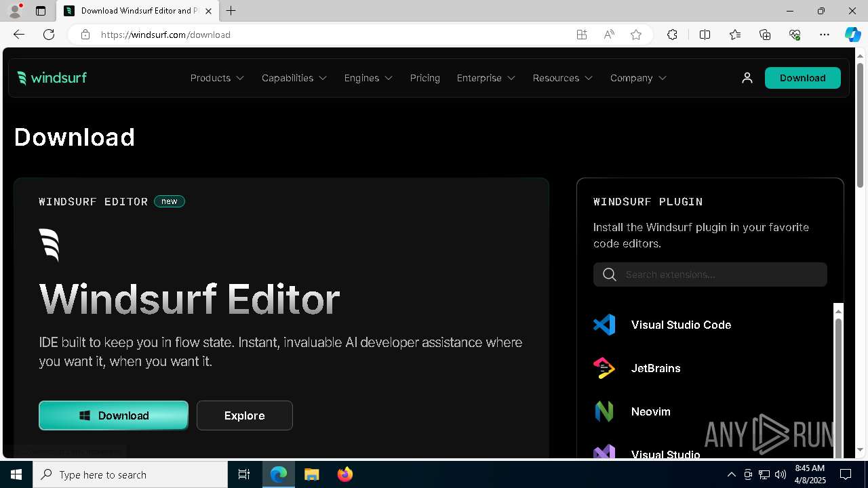Open a new tab
868x488 pixels.
coord(231,11)
